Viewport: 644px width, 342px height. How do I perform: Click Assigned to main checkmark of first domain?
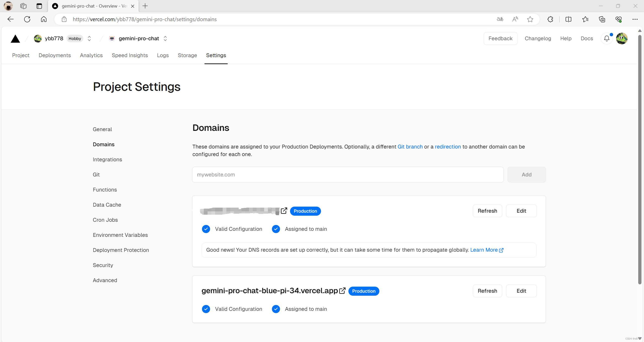point(276,229)
